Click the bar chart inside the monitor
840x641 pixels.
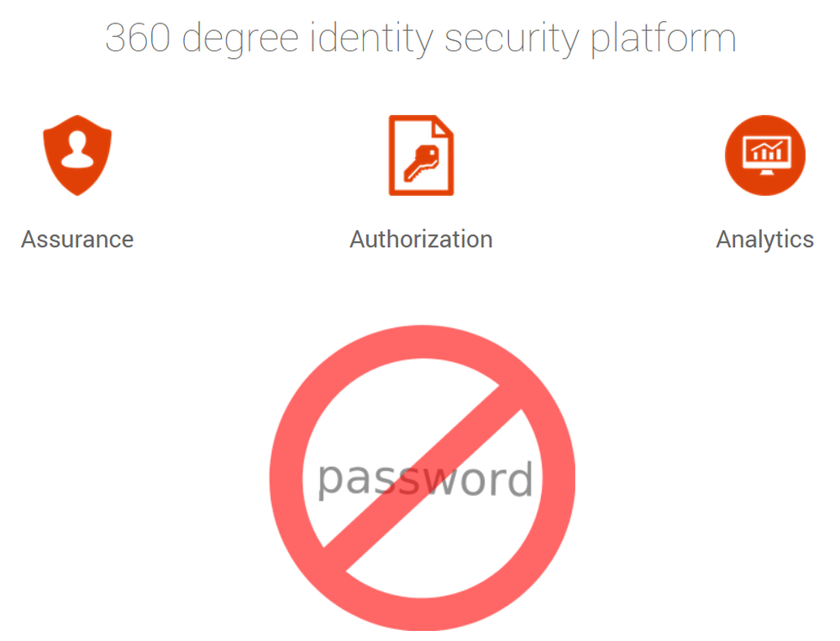click(767, 151)
